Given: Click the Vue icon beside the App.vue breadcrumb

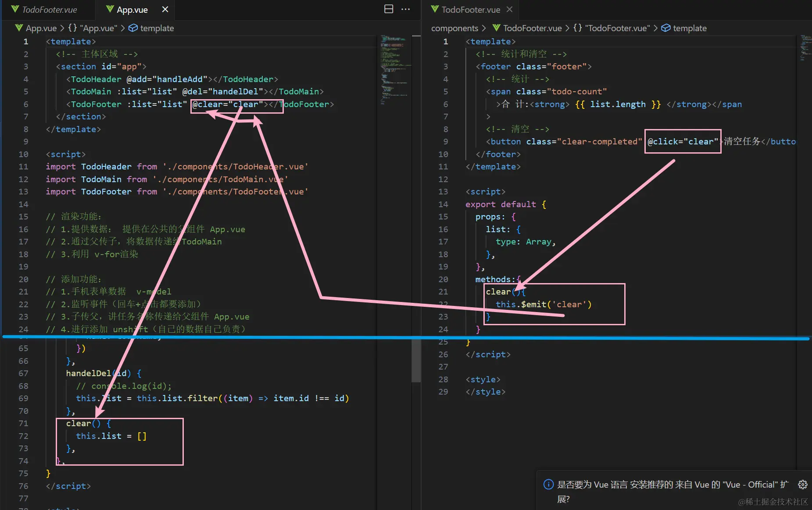Looking at the screenshot, I should (x=19, y=28).
